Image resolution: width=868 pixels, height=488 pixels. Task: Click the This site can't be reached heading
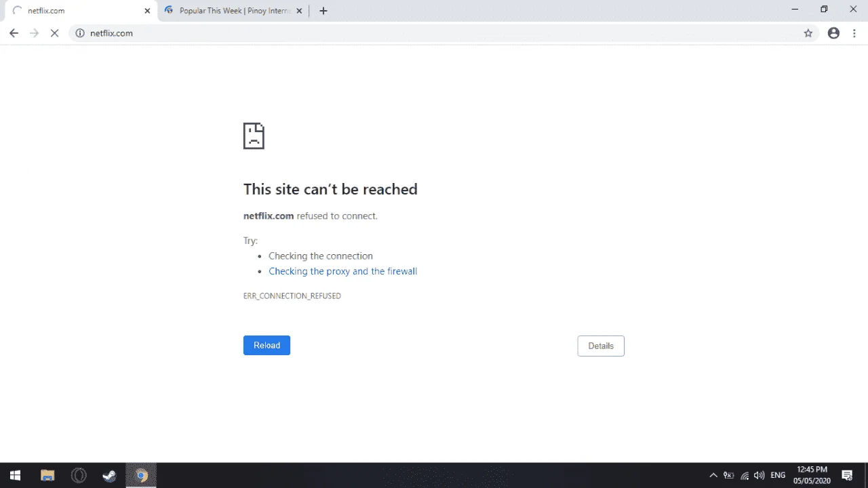pos(330,189)
